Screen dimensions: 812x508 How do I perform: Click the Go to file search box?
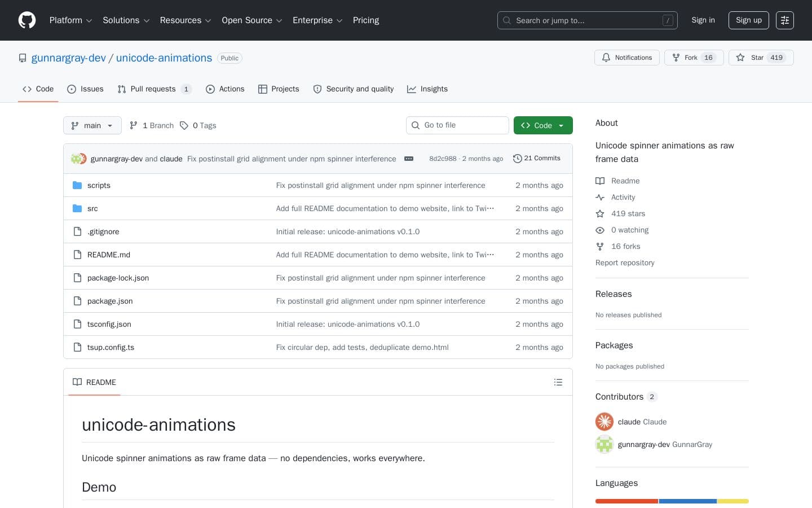pos(457,125)
